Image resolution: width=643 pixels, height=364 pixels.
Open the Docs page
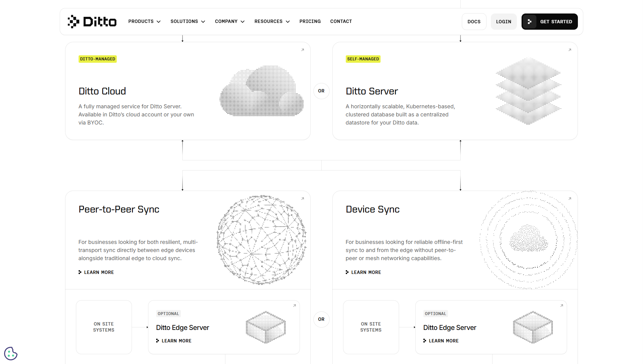point(474,22)
